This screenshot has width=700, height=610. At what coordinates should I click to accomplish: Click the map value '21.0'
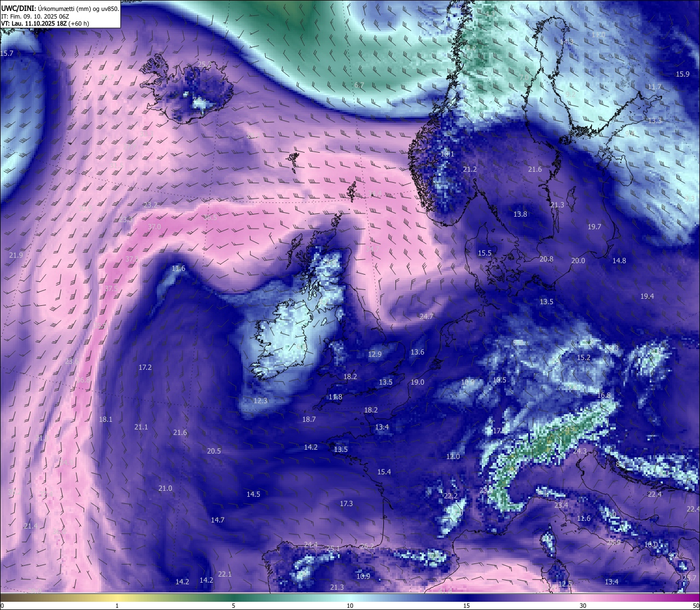(x=165, y=489)
